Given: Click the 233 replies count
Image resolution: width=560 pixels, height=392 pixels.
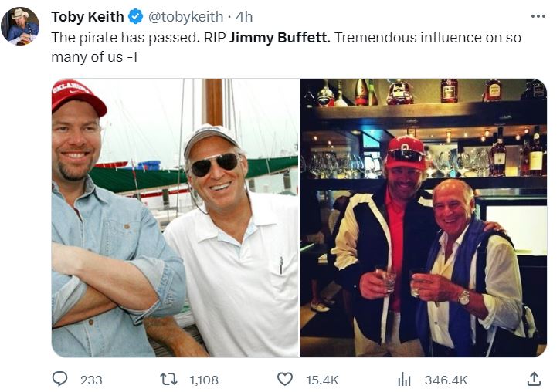Looking at the screenshot, I should (x=91, y=380).
